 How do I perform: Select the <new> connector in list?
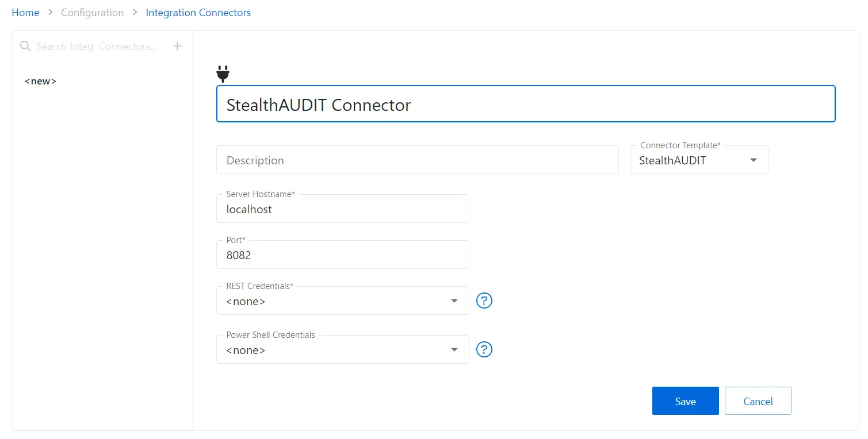[x=40, y=81]
